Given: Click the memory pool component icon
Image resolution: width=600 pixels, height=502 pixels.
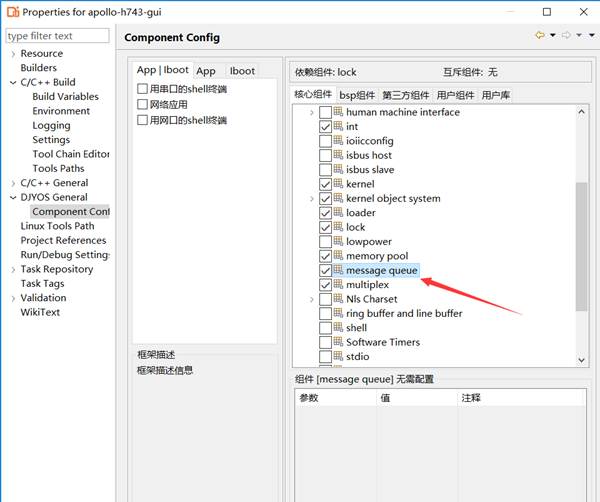Looking at the screenshot, I should (339, 256).
